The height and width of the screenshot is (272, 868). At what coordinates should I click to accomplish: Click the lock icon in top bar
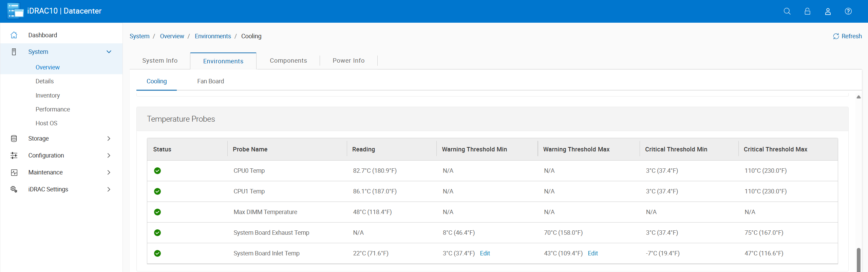[807, 11]
